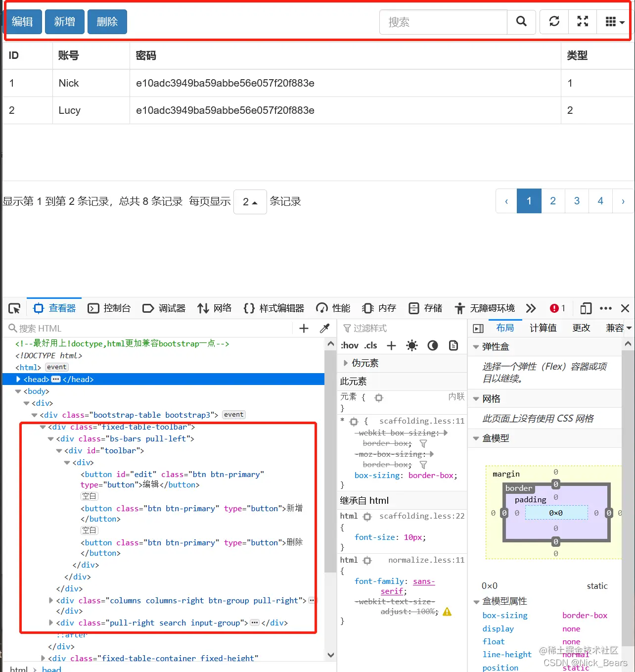Refresh the table using the refresh icon
The height and width of the screenshot is (672, 635).
click(x=553, y=22)
